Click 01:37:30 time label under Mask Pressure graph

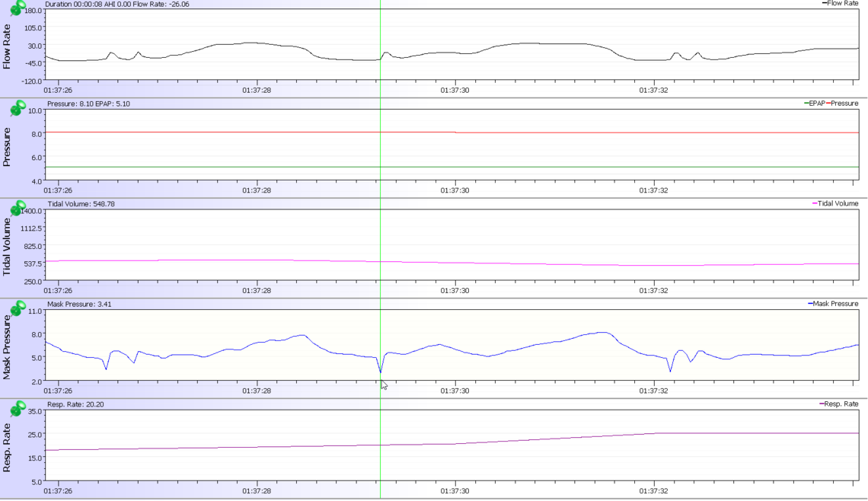[455, 391]
